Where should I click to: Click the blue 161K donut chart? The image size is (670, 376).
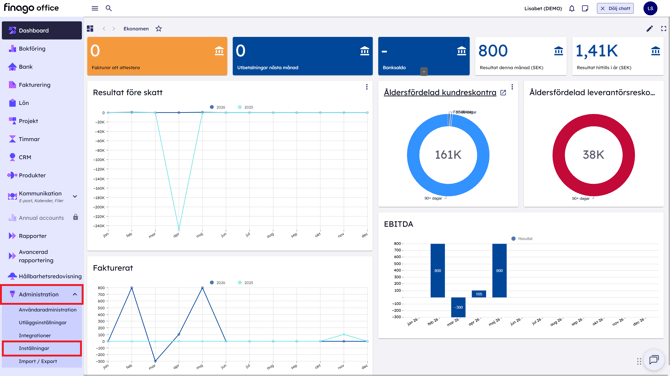tap(448, 155)
